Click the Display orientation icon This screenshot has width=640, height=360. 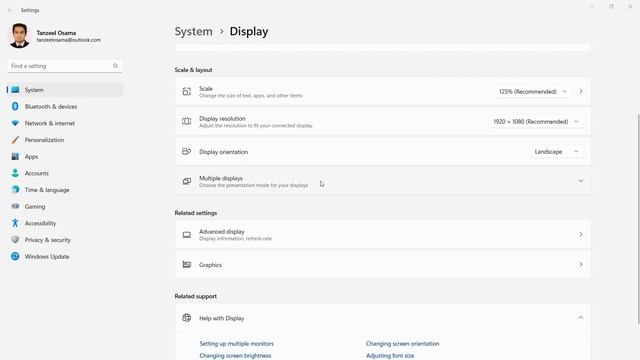[x=187, y=151]
